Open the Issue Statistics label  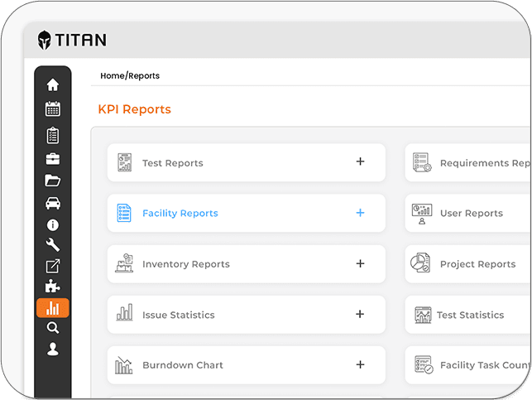(179, 315)
